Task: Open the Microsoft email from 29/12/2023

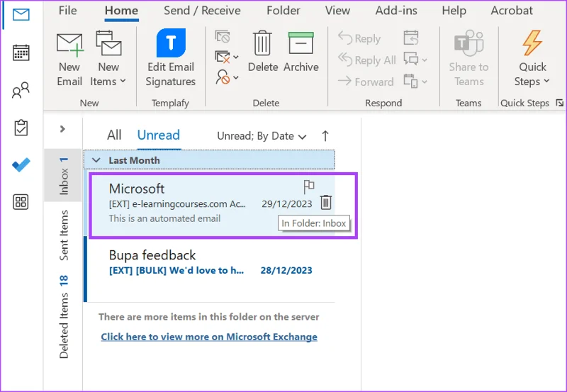Action: [210, 205]
